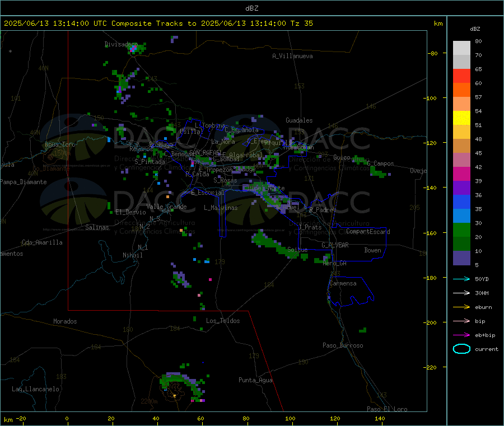This screenshot has height=426, width=504.
Task: Click the 'A_Villanueva' map label
Action: [292, 56]
